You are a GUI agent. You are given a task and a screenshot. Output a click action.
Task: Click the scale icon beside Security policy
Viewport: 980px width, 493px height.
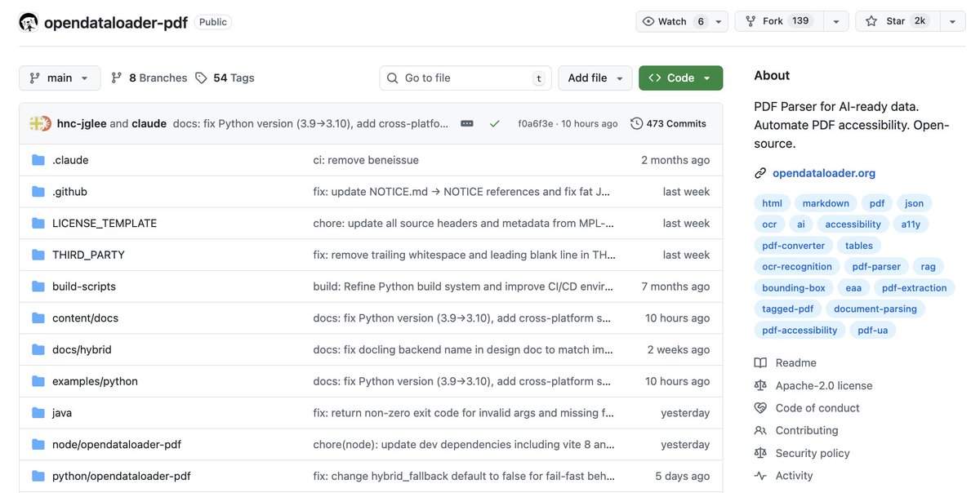pyautogui.click(x=760, y=453)
